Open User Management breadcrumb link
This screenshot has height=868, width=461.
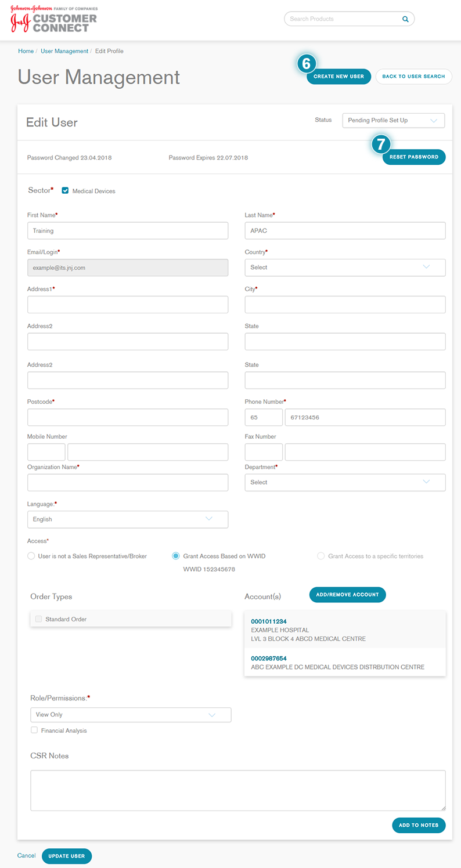click(x=64, y=51)
